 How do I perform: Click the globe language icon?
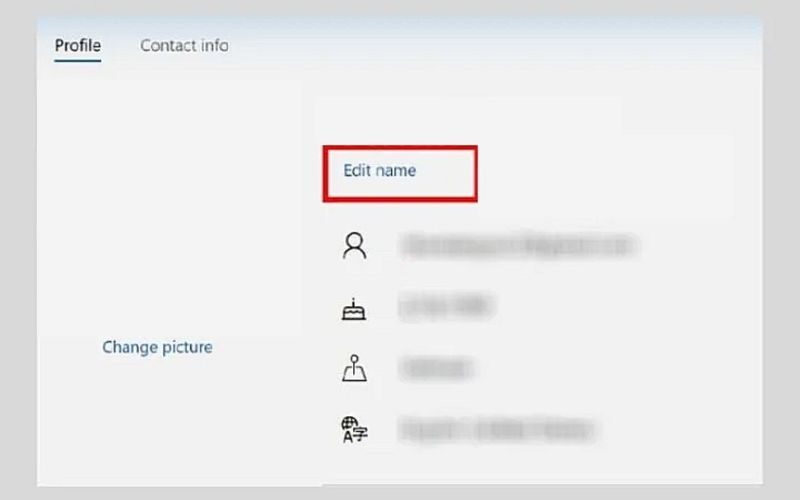coord(354,430)
